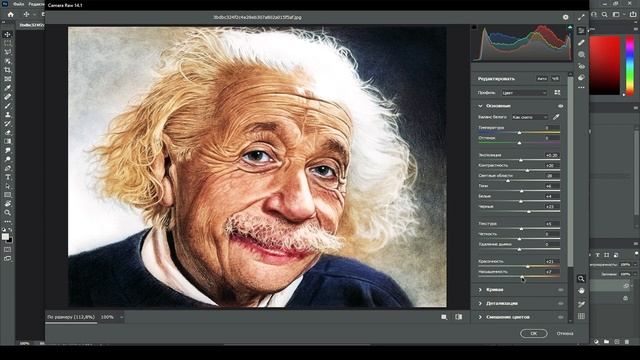Image resolution: width=640 pixels, height=360 pixels.
Task: Select the Move tool in Photoshop toolbar
Action: pyautogui.click(x=7, y=34)
